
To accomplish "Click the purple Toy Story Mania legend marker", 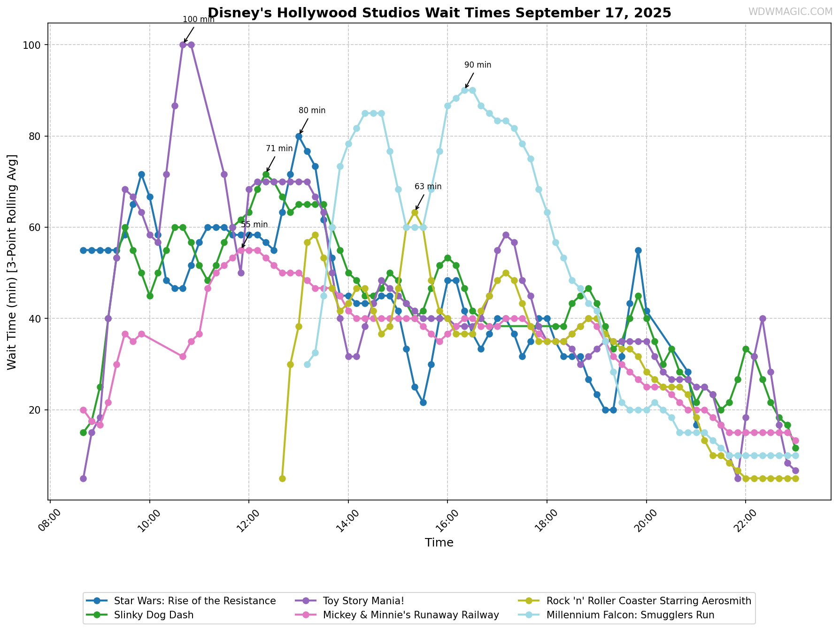I will [x=306, y=601].
